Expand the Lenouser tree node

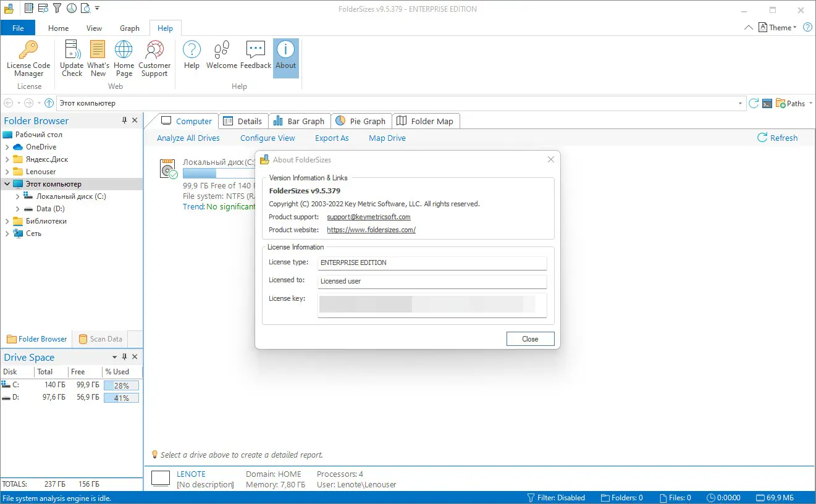coord(7,172)
